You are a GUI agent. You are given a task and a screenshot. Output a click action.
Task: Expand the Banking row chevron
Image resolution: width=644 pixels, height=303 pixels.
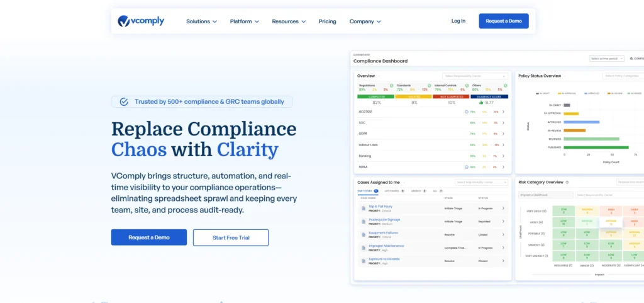point(504,156)
